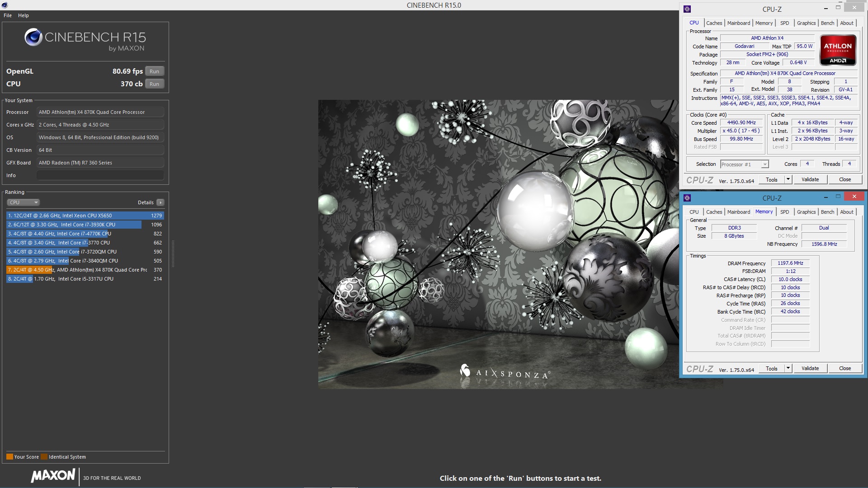Open SPD tab in lower CPU-Z window
Image resolution: width=868 pixels, height=488 pixels.
pos(784,212)
